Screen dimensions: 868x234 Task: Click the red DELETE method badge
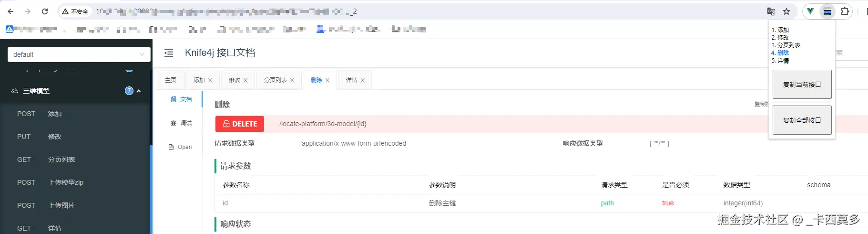[240, 124]
